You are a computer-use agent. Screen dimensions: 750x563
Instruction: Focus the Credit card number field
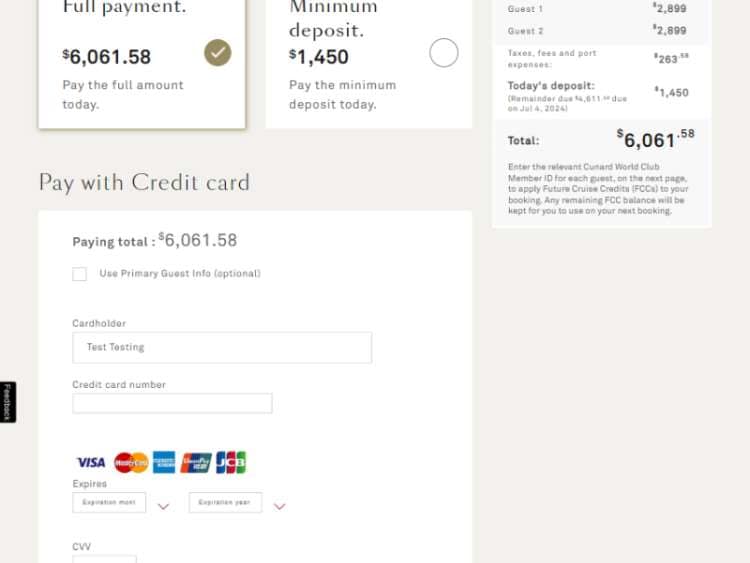[172, 404]
